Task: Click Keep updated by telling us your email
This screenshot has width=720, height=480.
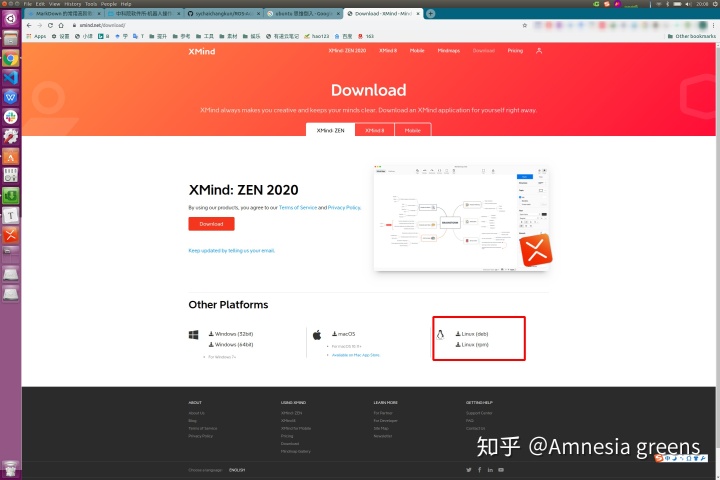Action: [231, 251]
